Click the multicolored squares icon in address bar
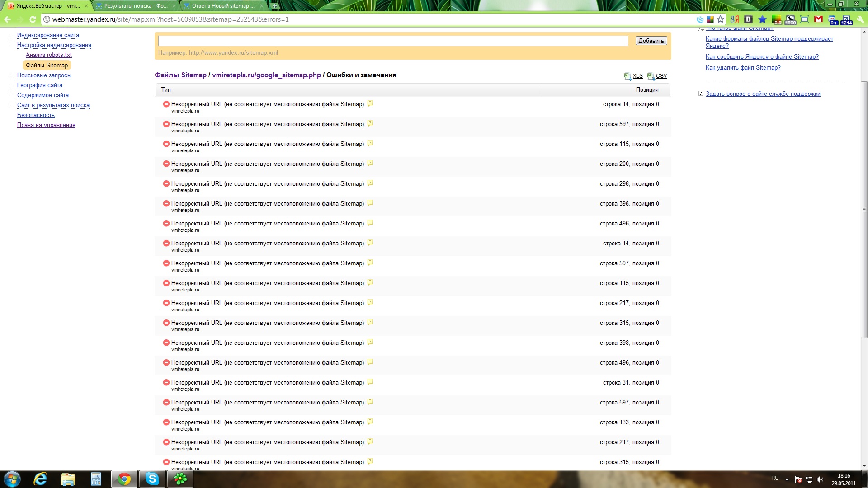Screen dimensions: 868x488 (x=710, y=19)
